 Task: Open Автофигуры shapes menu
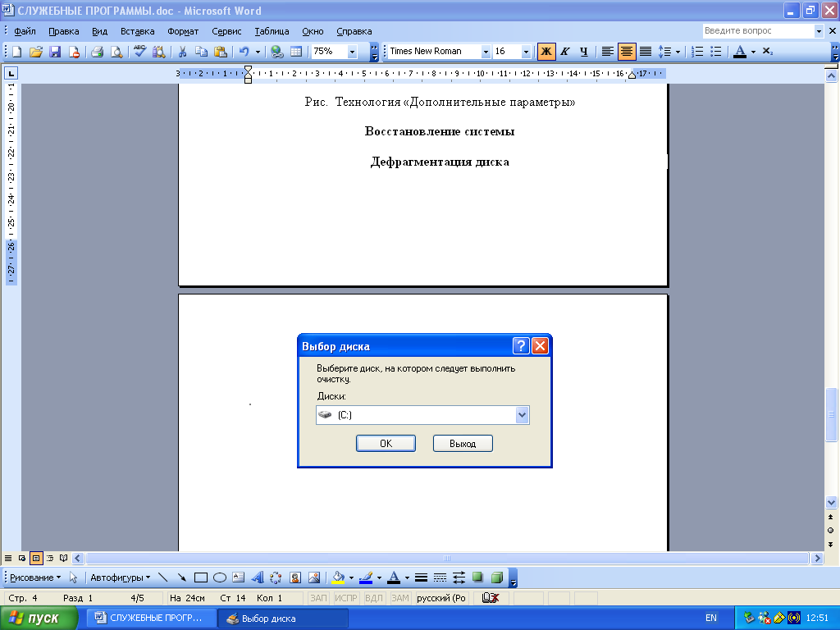pyautogui.click(x=120, y=577)
